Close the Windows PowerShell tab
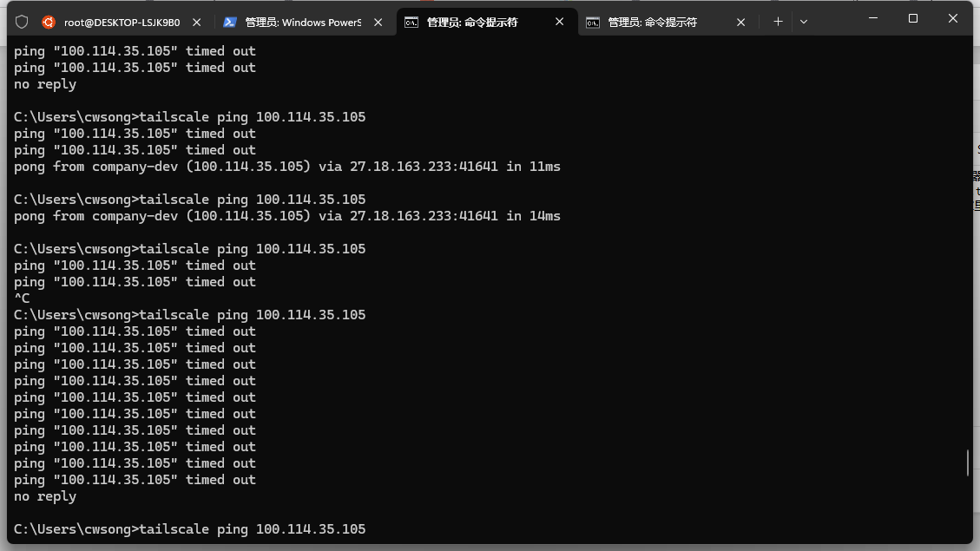Viewport: 980px width, 551px height. tap(378, 23)
